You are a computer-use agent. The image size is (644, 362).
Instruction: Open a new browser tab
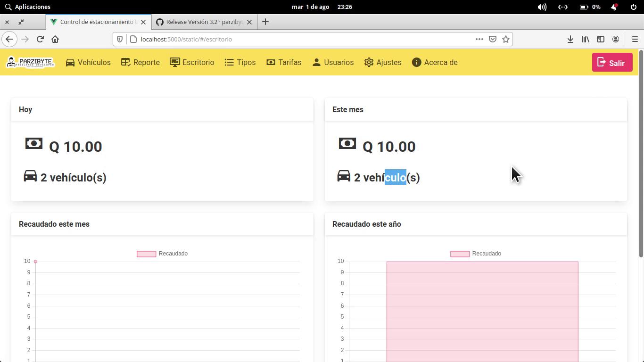point(265,22)
